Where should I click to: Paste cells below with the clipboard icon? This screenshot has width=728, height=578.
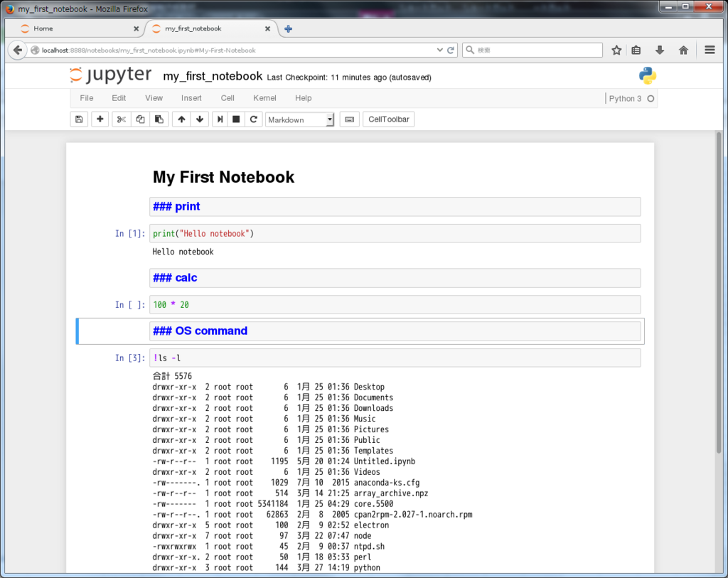(159, 119)
